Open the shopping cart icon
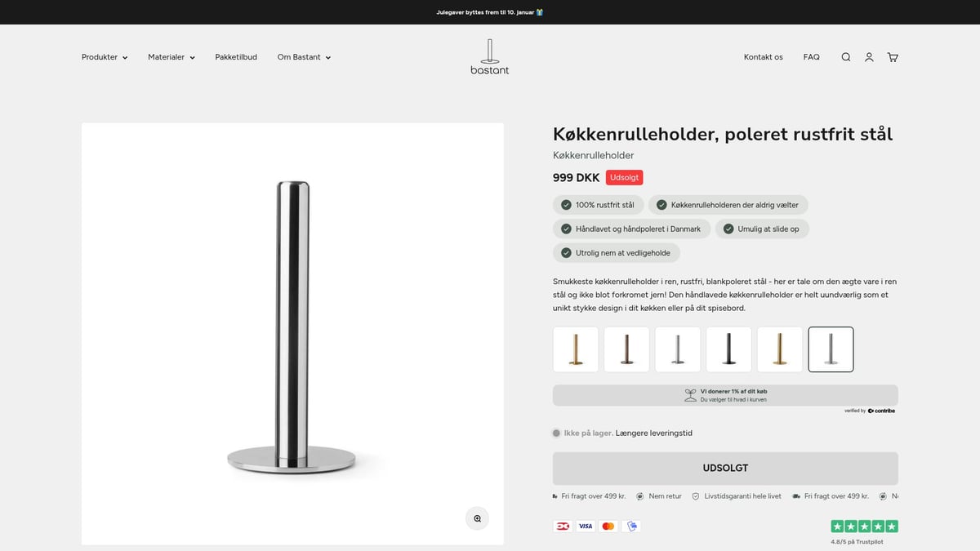 coord(892,57)
